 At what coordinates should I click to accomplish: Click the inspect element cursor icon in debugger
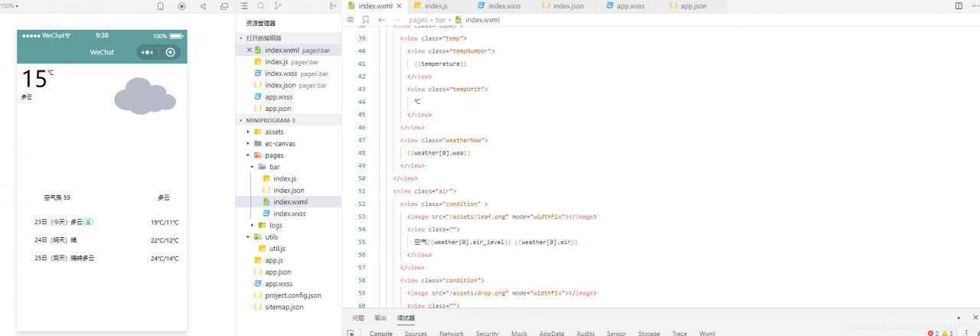(351, 333)
